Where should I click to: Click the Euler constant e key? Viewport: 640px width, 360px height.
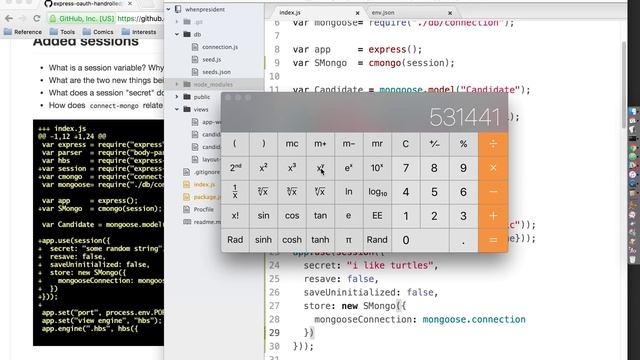click(x=349, y=216)
